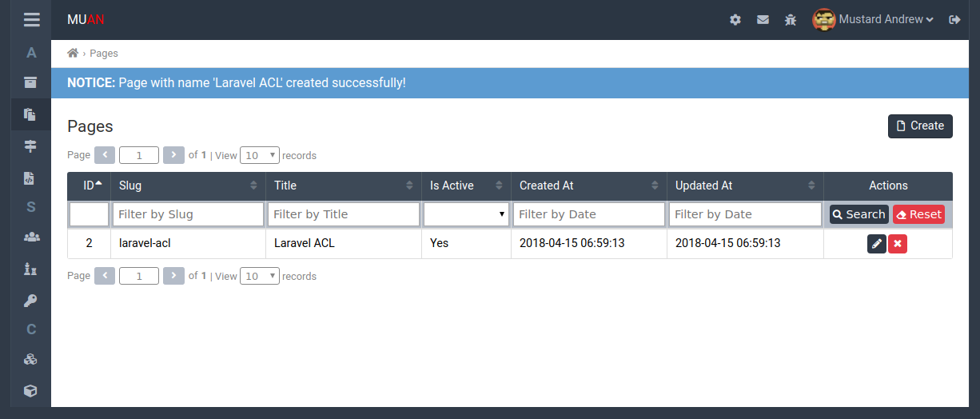Delete the laravel-acl page row
The image size is (980, 419).
[x=898, y=244]
